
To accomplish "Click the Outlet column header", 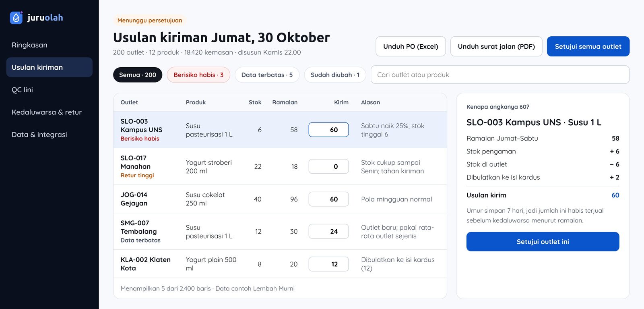I will pos(129,102).
